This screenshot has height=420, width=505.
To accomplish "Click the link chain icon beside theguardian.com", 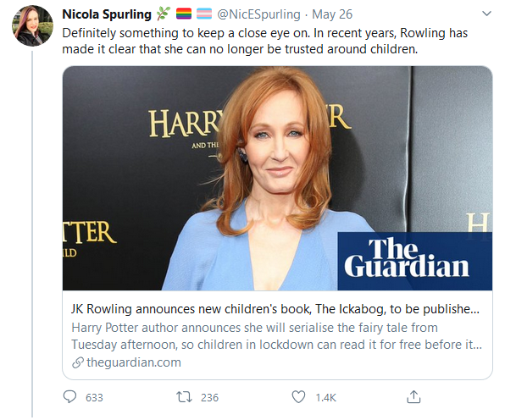I will pyautogui.click(x=78, y=362).
